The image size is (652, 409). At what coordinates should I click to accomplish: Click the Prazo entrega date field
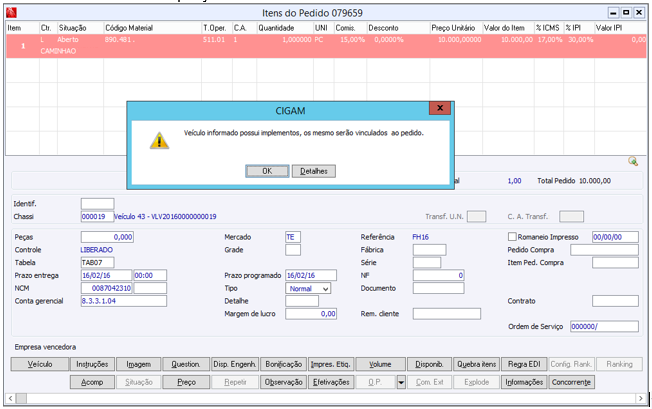[106, 275]
